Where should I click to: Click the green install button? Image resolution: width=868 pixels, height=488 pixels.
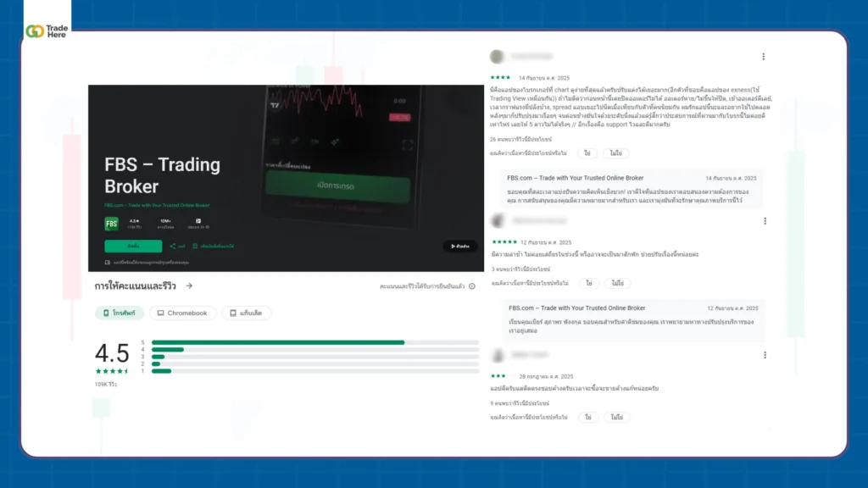click(x=133, y=247)
